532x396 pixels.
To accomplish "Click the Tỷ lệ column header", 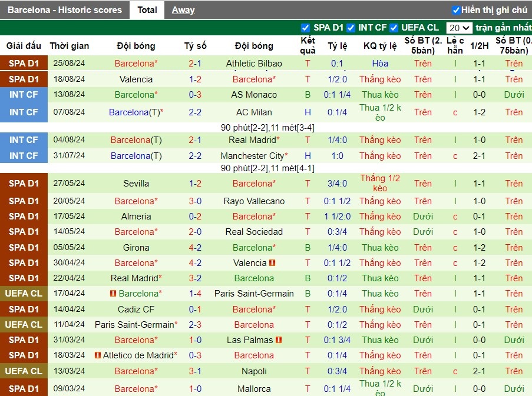I will (338, 46).
